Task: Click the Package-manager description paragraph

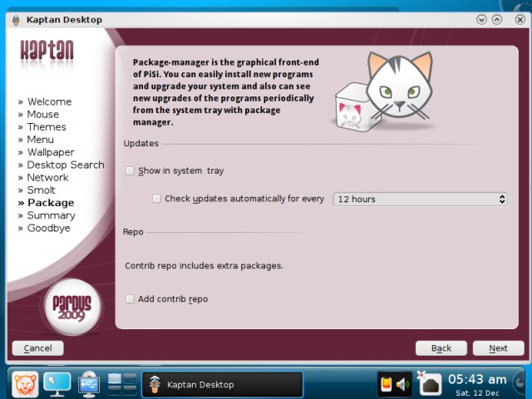Action: [225, 92]
